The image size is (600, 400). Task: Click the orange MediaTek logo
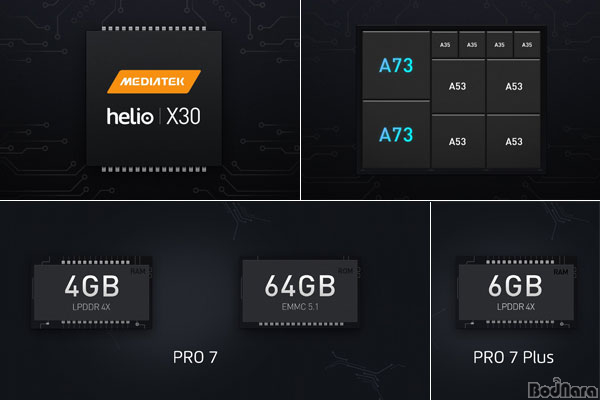click(x=154, y=82)
